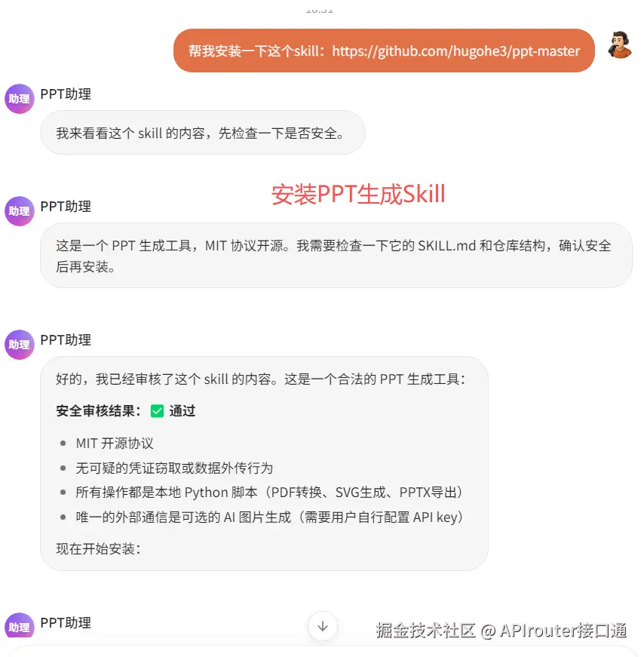Click the 安全审核结果 heading

pyautogui.click(x=98, y=411)
